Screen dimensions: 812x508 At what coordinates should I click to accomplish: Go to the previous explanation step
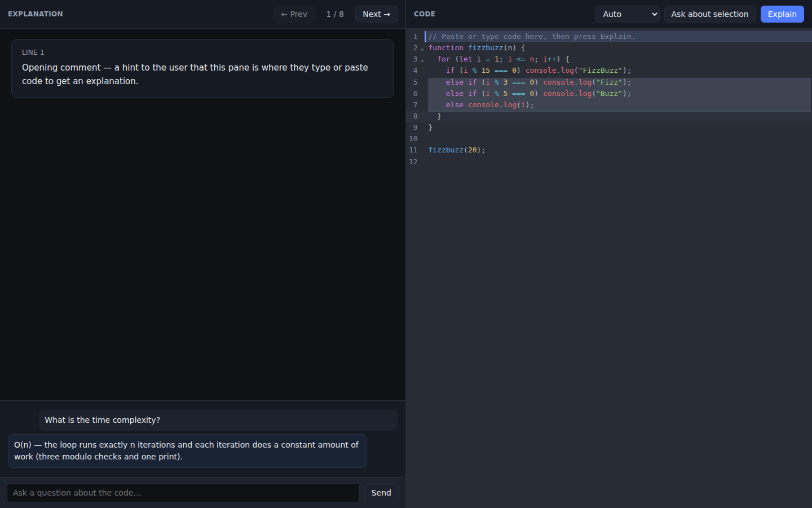pos(294,14)
